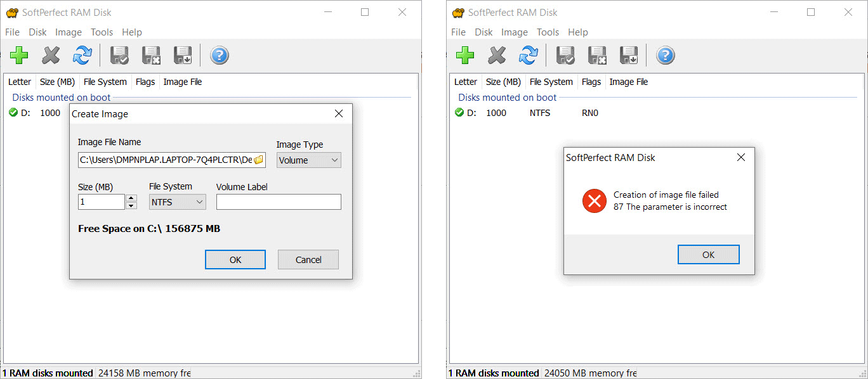The height and width of the screenshot is (379, 868).
Task: Click Size (MB) column header in right window
Action: 503,82
